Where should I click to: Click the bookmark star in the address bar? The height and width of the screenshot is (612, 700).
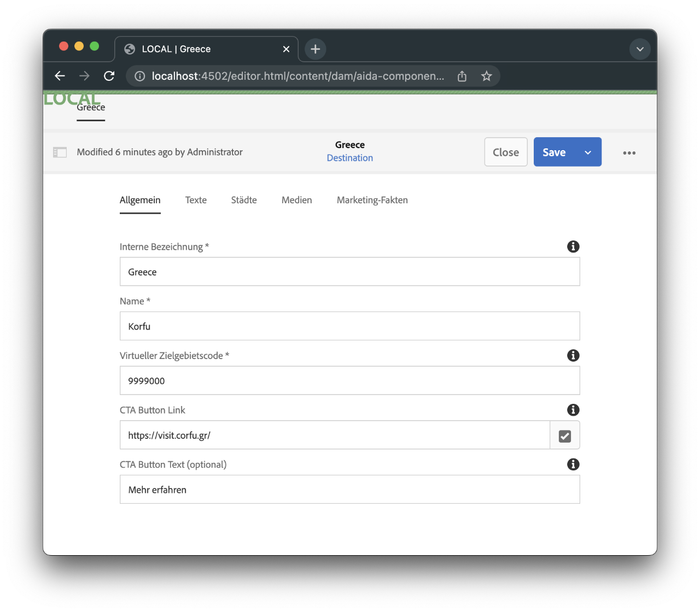tap(486, 76)
